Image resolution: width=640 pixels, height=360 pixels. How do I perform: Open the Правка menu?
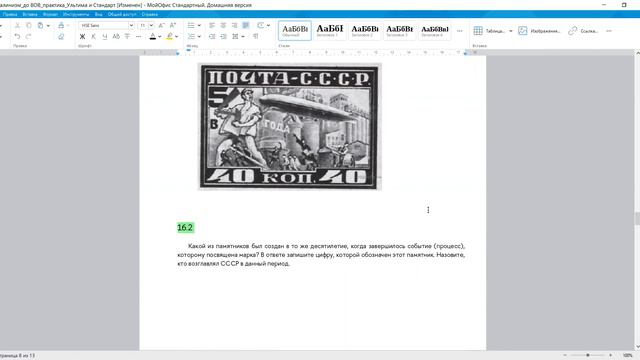pyautogui.click(x=10, y=14)
